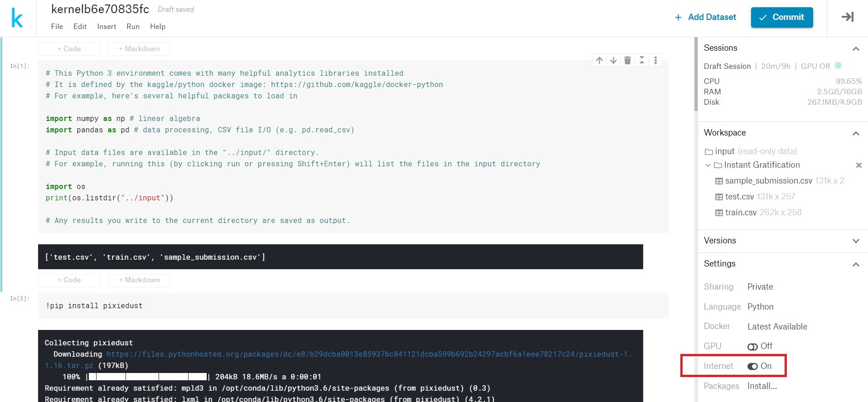Click the kernel title kernelb6e70835fc
The width and height of the screenshot is (868, 402).
click(100, 9)
